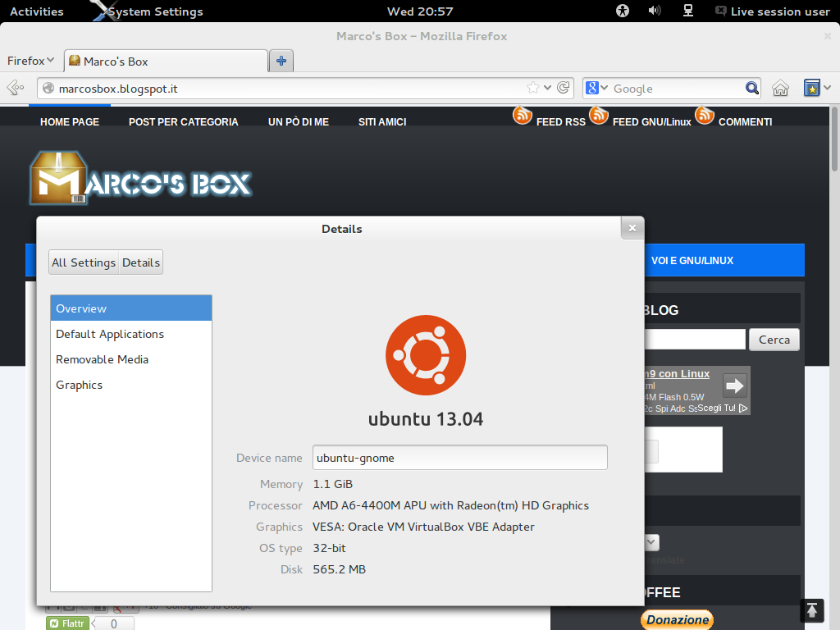
Task: Expand the bookmarks button dropdown arrow
Action: 827,87
